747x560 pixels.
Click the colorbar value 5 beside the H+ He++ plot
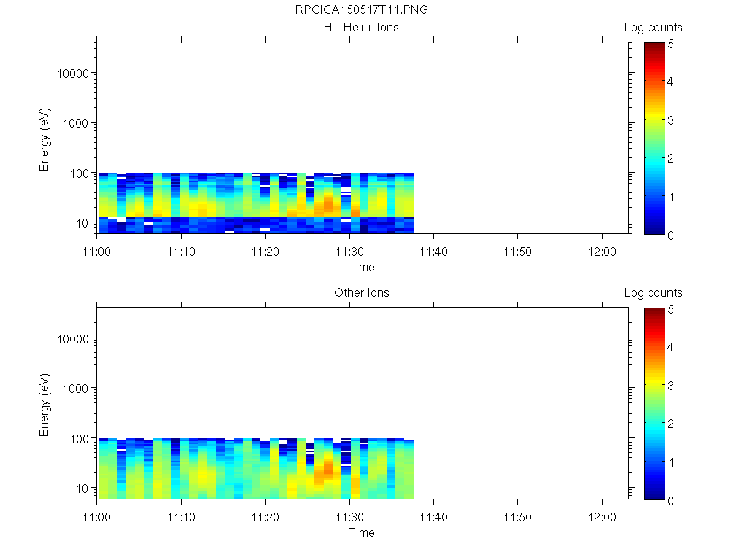point(671,44)
